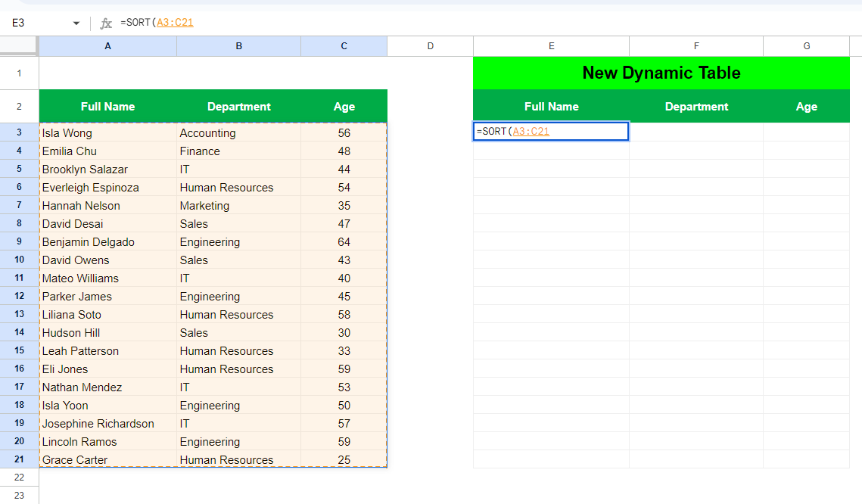Select cell containing Lincoln Ramos
The image size is (862, 504).
tap(107, 441)
